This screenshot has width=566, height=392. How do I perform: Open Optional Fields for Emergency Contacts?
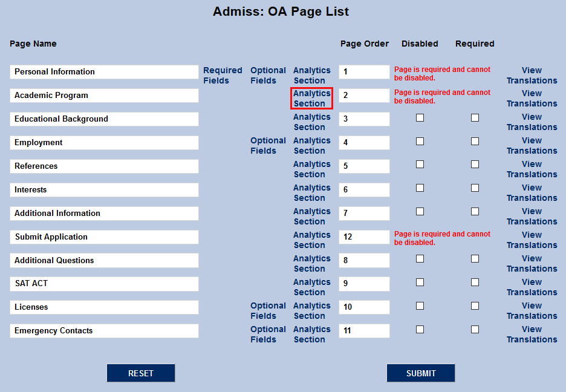coord(268,335)
